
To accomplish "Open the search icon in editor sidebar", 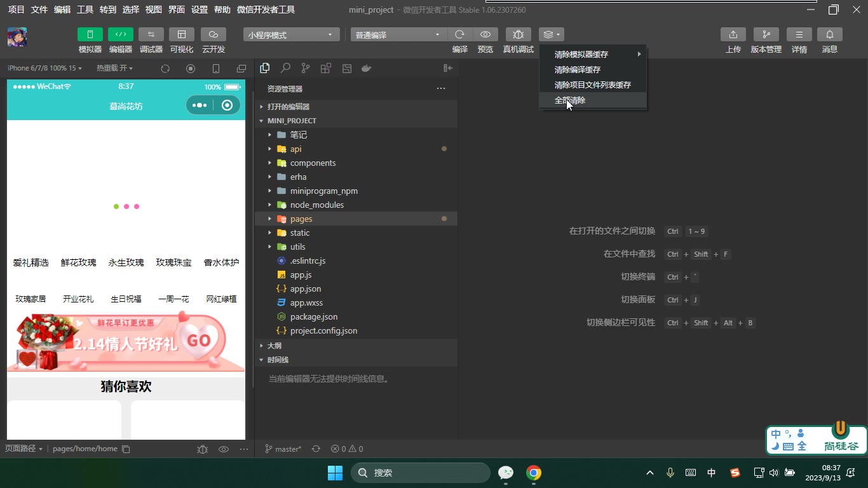I will point(285,68).
